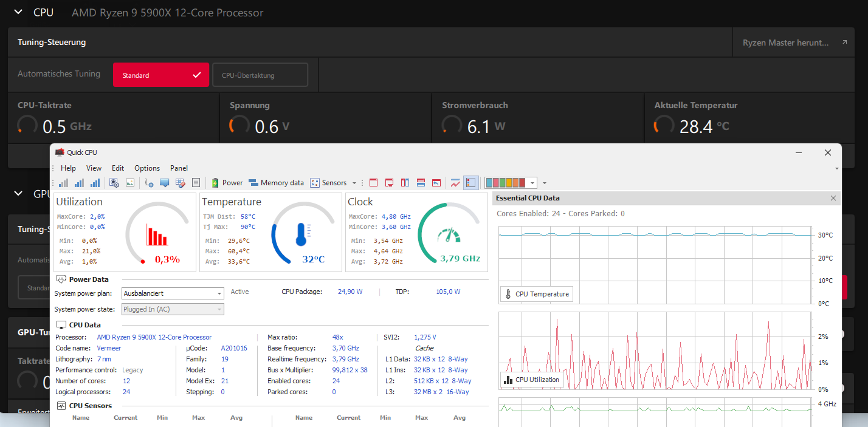Click the Power Data section icon
This screenshot has height=427, width=868.
coord(61,279)
